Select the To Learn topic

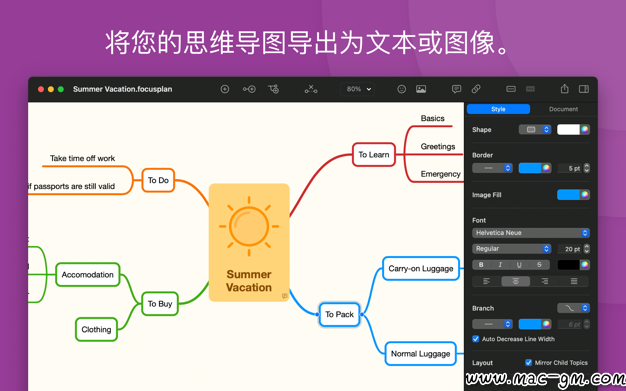pos(374,155)
